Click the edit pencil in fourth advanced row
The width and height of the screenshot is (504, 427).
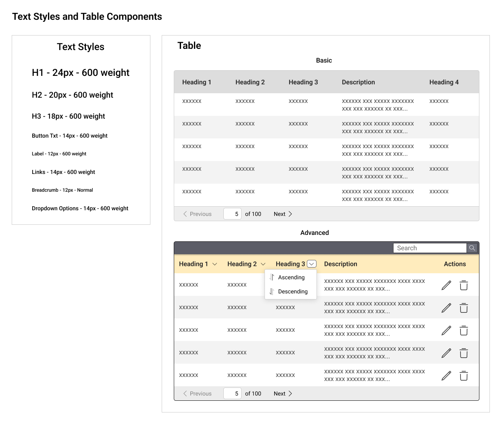446,353
